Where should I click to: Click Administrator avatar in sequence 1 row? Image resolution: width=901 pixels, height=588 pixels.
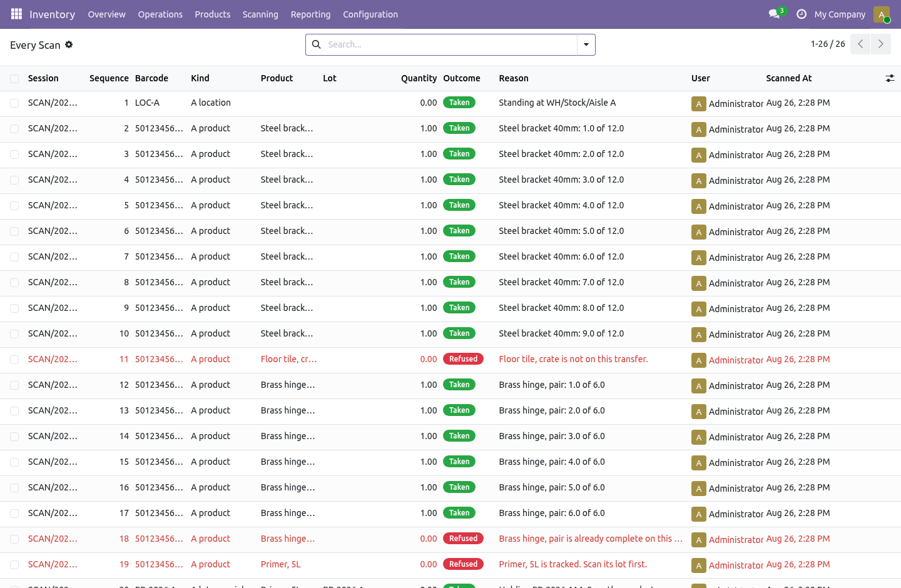click(699, 104)
